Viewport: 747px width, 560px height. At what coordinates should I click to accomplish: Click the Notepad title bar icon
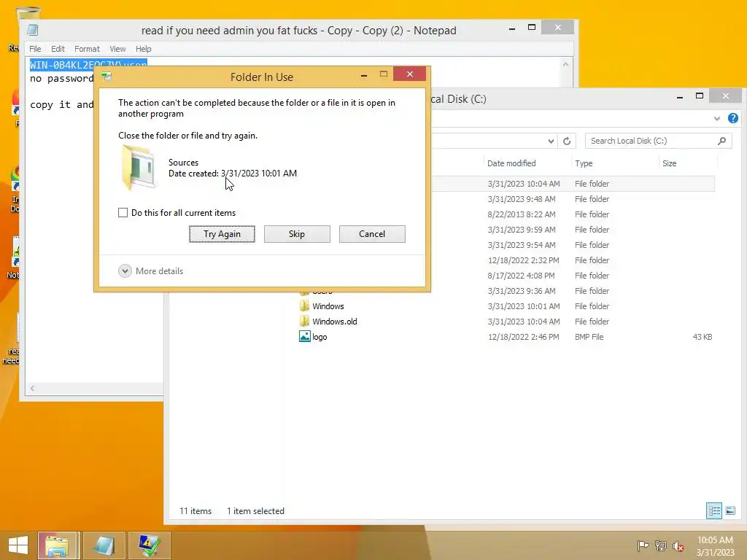(x=32, y=30)
